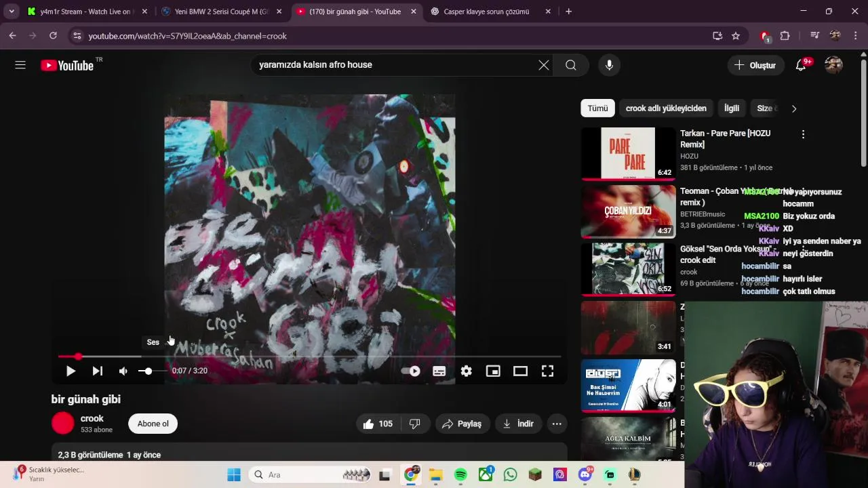
Task: Reload the current page
Action: [x=53, y=36]
